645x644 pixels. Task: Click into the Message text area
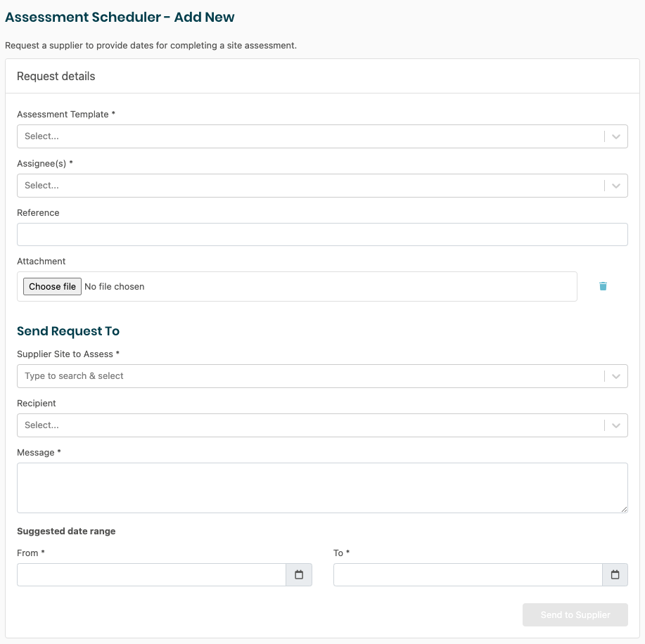coord(322,487)
